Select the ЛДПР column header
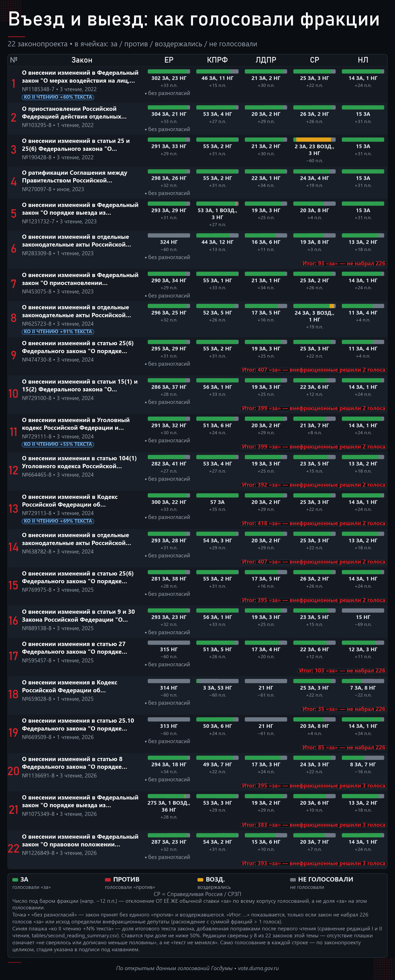 click(266, 60)
